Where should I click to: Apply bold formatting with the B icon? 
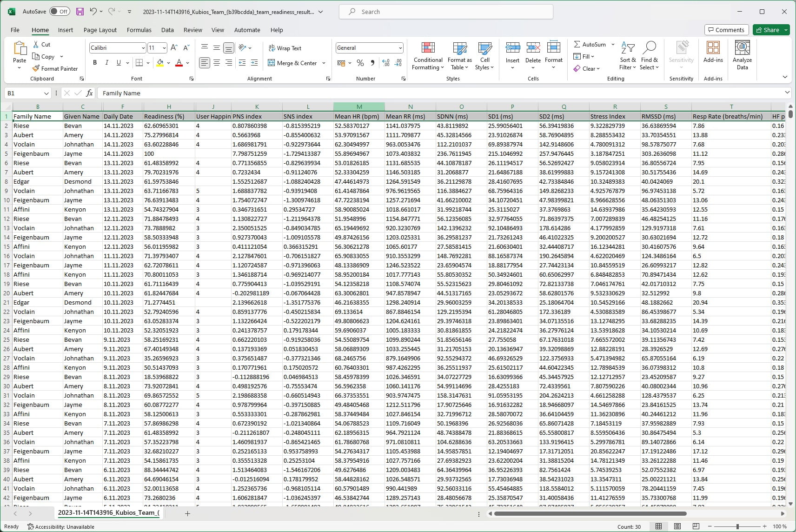coord(95,63)
